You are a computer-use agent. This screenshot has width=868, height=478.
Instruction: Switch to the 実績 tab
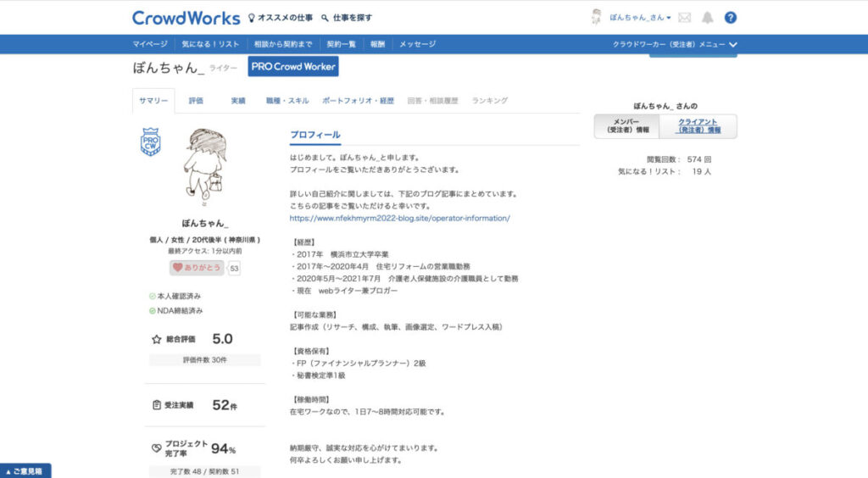point(238,101)
